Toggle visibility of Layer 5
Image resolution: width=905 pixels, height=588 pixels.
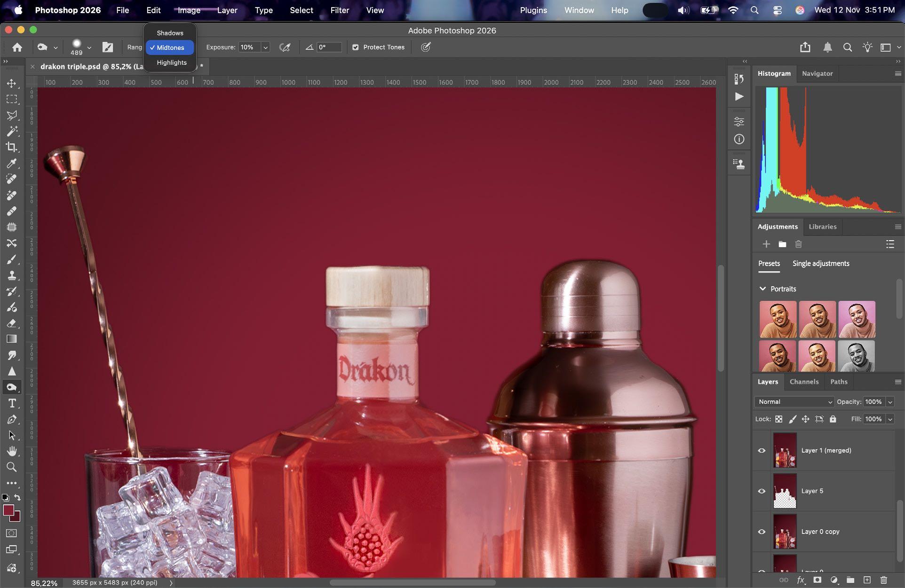(762, 491)
